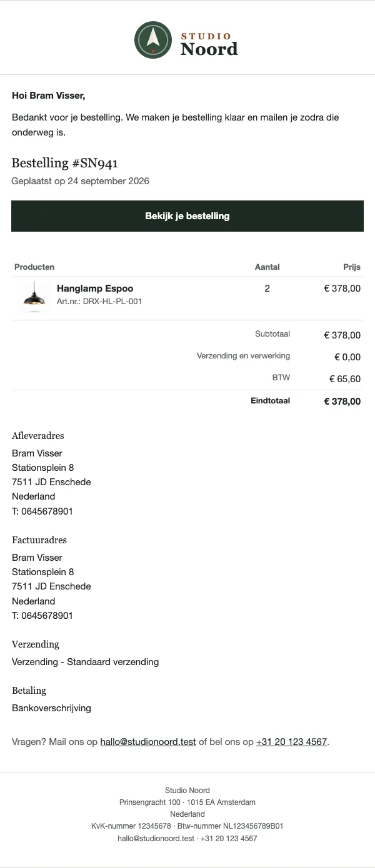Click the Studio Noord compass logo icon
Image resolution: width=375 pixels, height=868 pixels.
pyautogui.click(x=152, y=40)
